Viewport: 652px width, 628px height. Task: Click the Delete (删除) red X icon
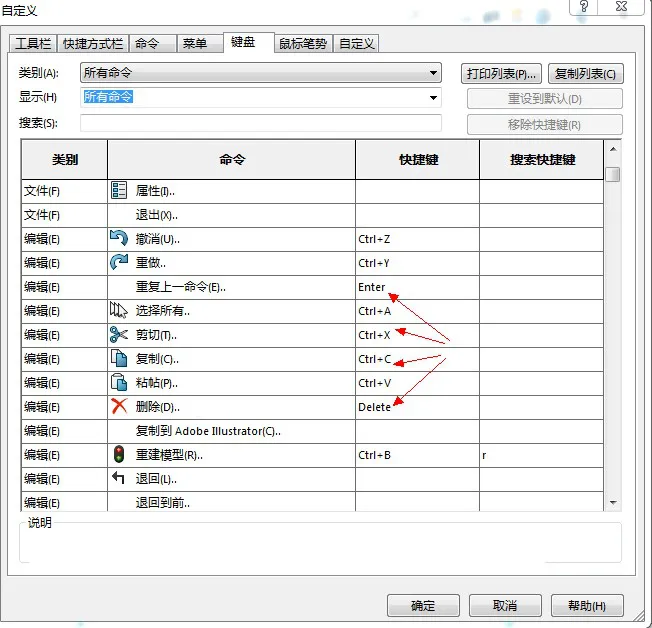119,407
